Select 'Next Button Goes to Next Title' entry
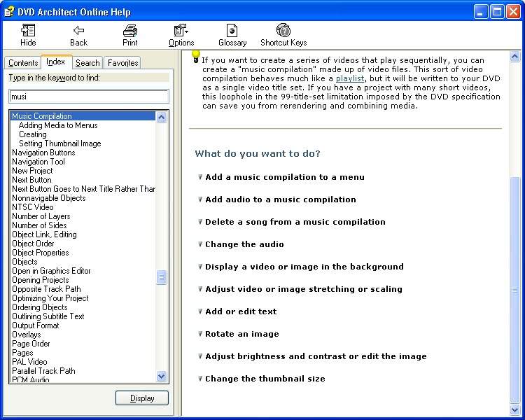 point(84,189)
